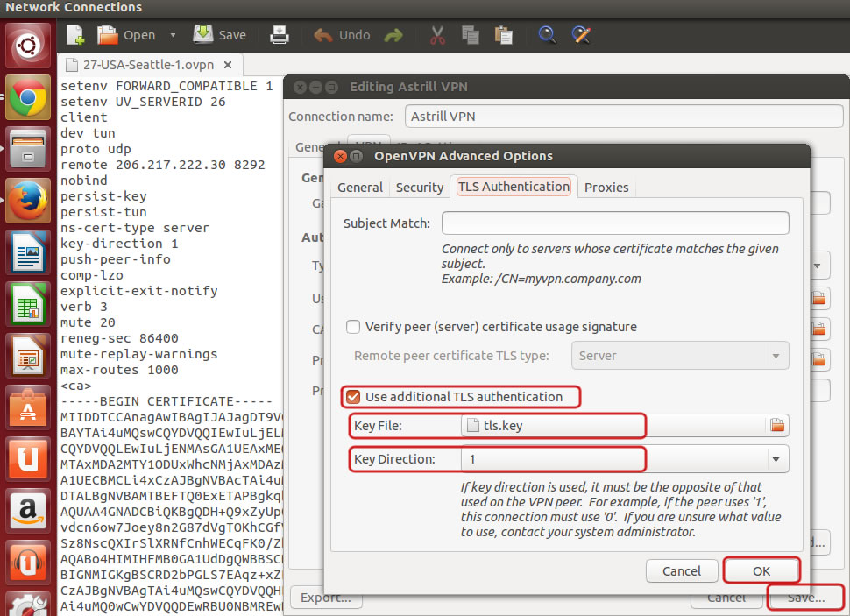Click the 'proto udp' line in editor
Screen dimensions: 850x616
(96, 149)
